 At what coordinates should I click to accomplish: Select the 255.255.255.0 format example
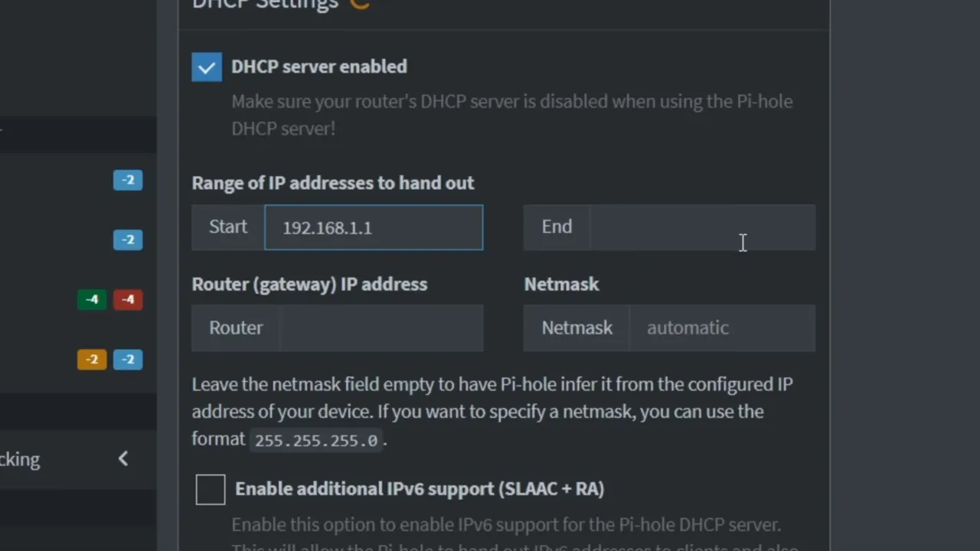click(315, 439)
